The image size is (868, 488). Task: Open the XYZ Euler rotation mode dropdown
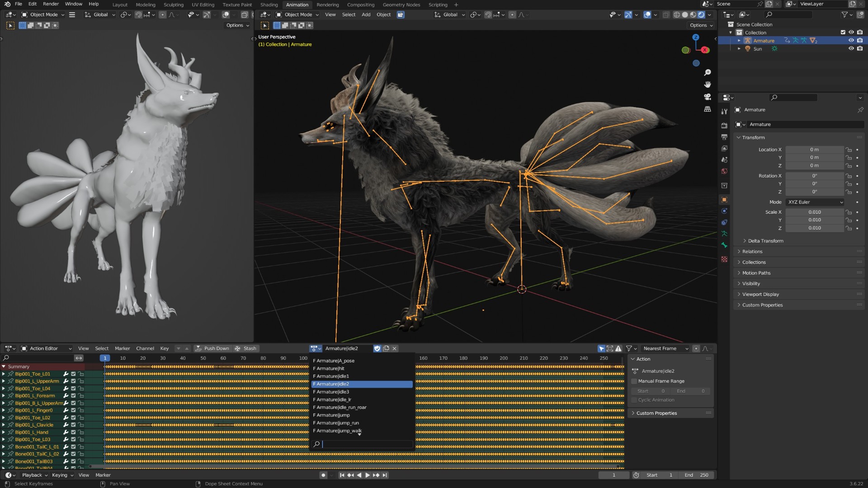click(815, 202)
